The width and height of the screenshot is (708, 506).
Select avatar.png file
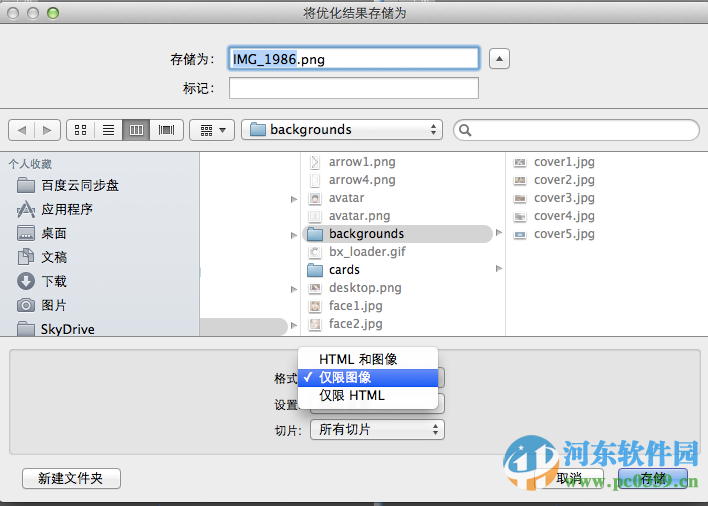pyautogui.click(x=349, y=216)
